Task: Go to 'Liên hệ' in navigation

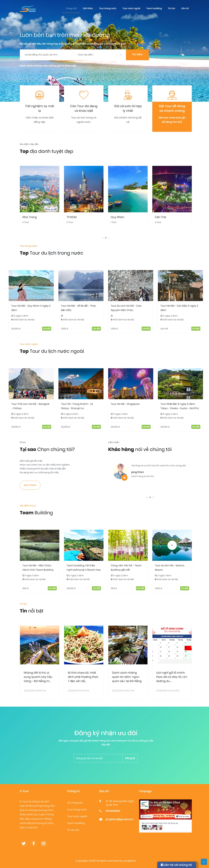Action: (185, 8)
